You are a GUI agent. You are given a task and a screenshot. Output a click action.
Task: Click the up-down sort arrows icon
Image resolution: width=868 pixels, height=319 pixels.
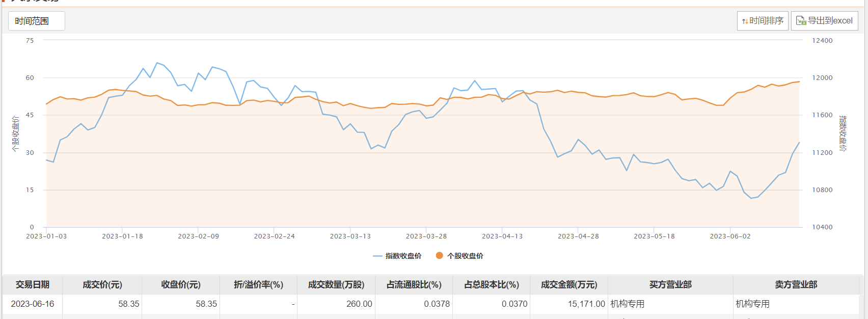pos(745,21)
